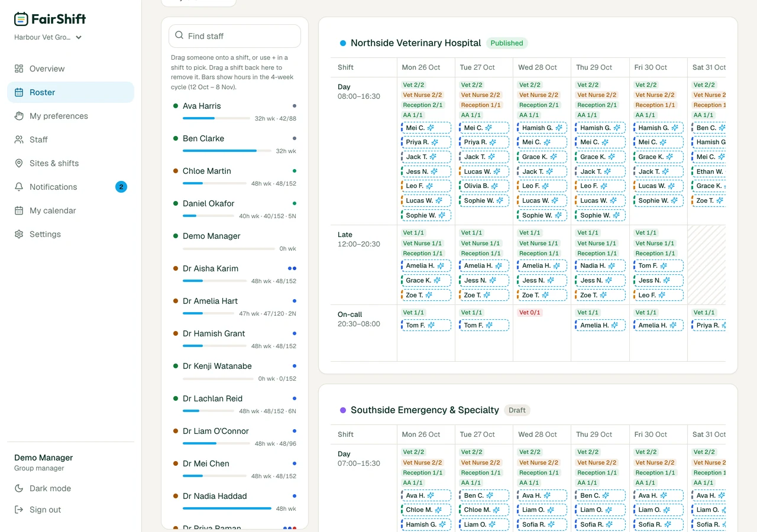Viewport: 757px width, 532px height.
Task: Click the search magnifier icon in Find staff
Action: (179, 35)
